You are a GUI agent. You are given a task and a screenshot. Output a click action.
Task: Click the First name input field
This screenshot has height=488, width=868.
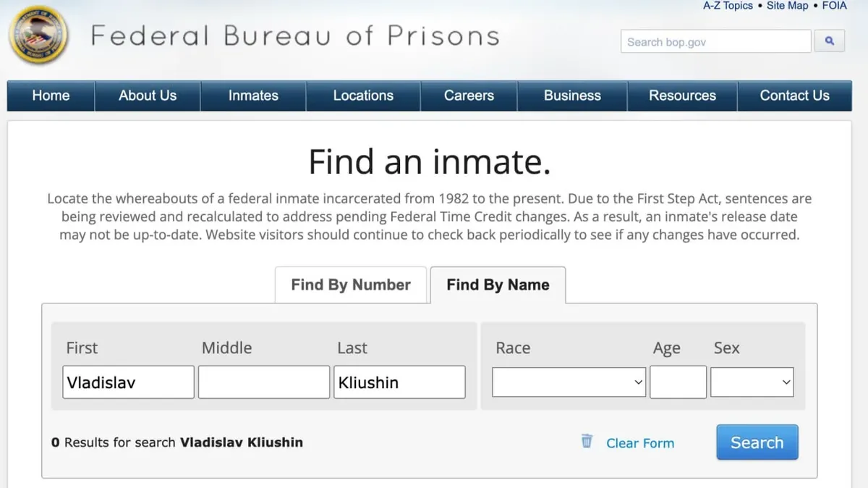point(128,382)
